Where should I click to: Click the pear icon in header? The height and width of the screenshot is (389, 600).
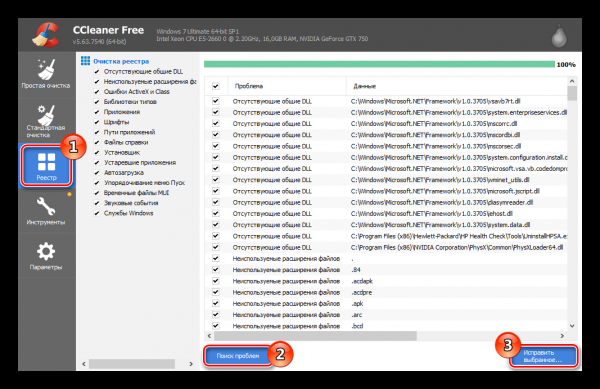point(559,35)
